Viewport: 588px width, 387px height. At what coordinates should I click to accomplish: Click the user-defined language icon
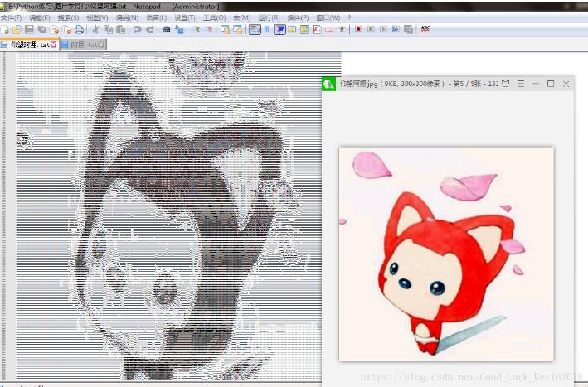[292, 30]
